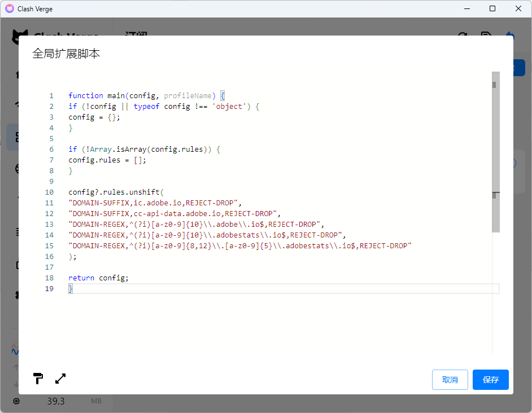Click line number 10 in gutter
The image size is (532, 413).
pos(49,192)
